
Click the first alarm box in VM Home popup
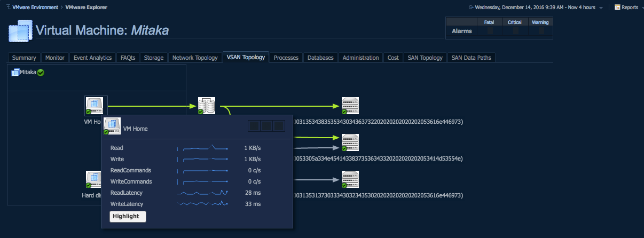(x=254, y=126)
